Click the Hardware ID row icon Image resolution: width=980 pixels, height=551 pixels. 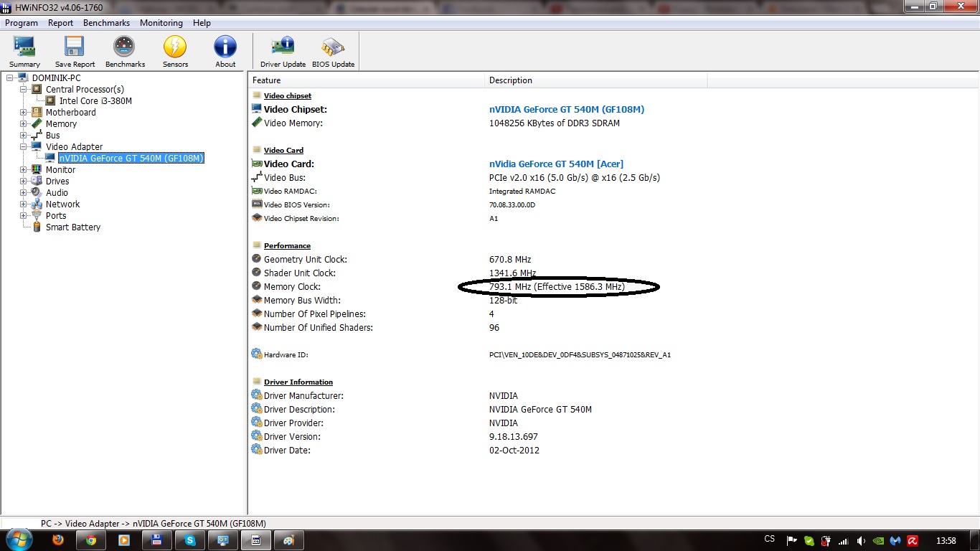click(257, 354)
